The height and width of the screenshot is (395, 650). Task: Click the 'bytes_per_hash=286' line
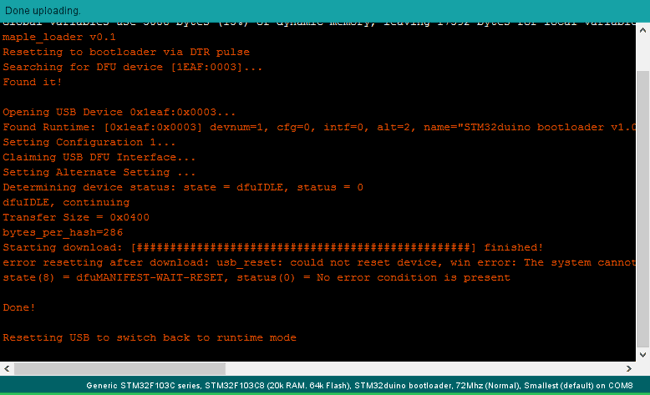tap(63, 233)
